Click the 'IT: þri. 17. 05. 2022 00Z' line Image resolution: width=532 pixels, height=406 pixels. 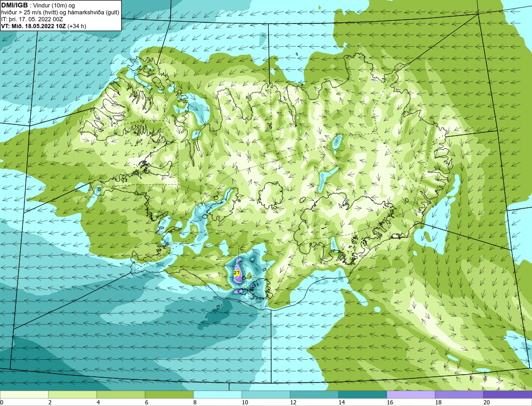pyautogui.click(x=32, y=19)
